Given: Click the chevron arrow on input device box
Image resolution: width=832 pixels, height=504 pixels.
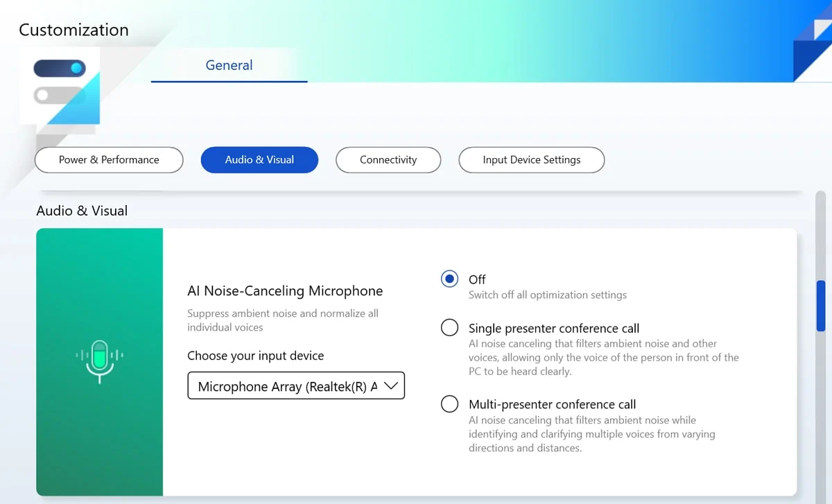Looking at the screenshot, I should (391, 386).
